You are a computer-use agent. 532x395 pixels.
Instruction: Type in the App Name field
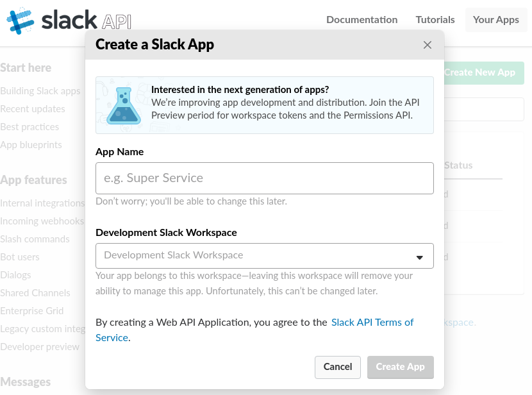coord(264,178)
